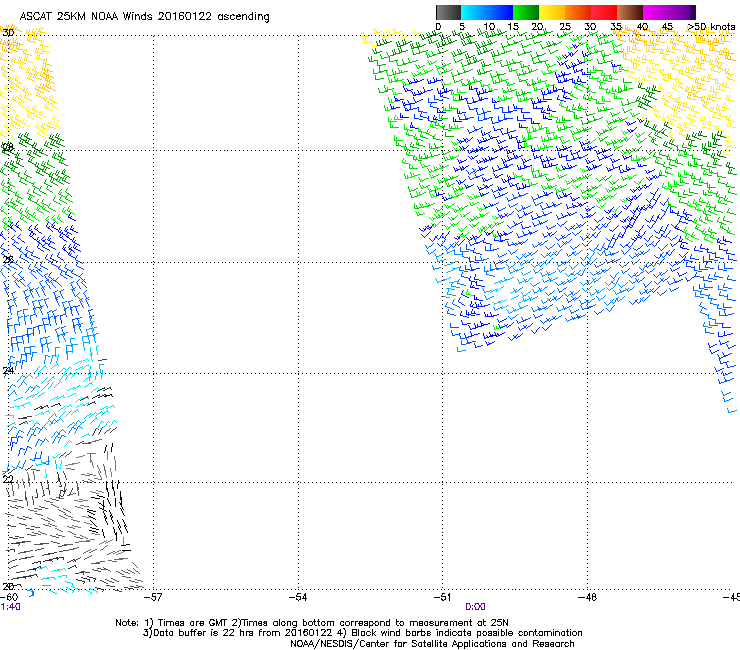The width and height of the screenshot is (740, 650).
Task: Click the purple 0:00 time marker
Action: coord(475,607)
